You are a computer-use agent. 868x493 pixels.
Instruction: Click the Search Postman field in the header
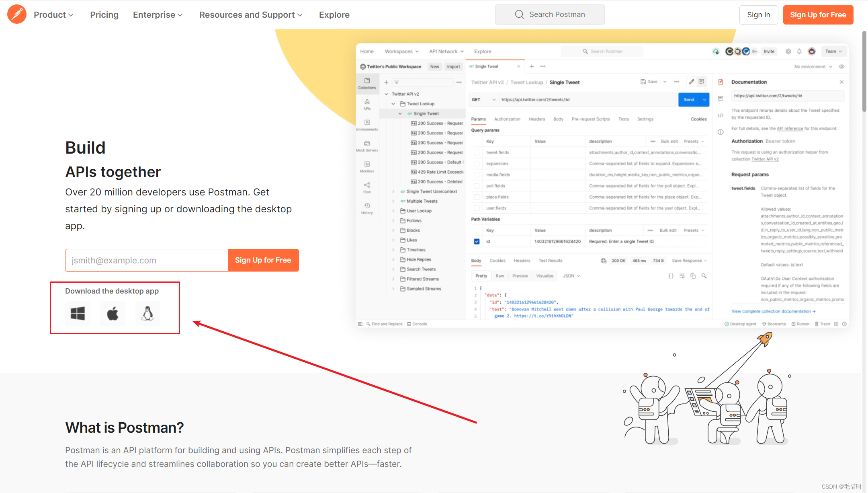tap(550, 14)
